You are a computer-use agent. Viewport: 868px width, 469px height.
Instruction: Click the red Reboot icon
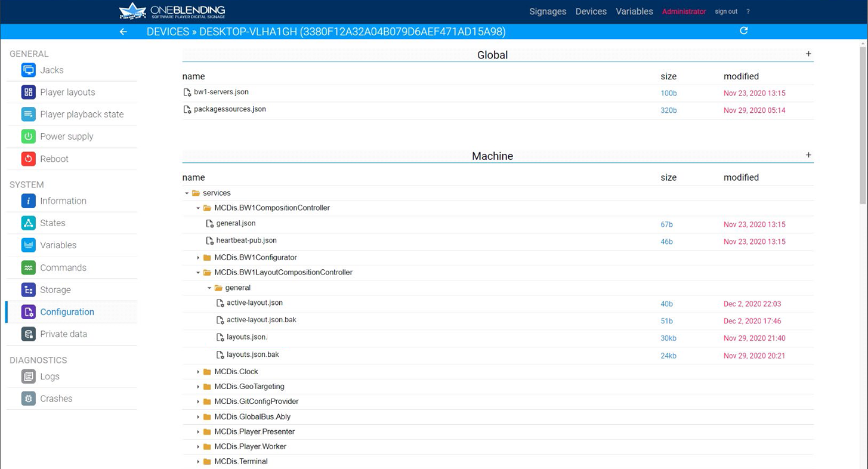point(28,159)
